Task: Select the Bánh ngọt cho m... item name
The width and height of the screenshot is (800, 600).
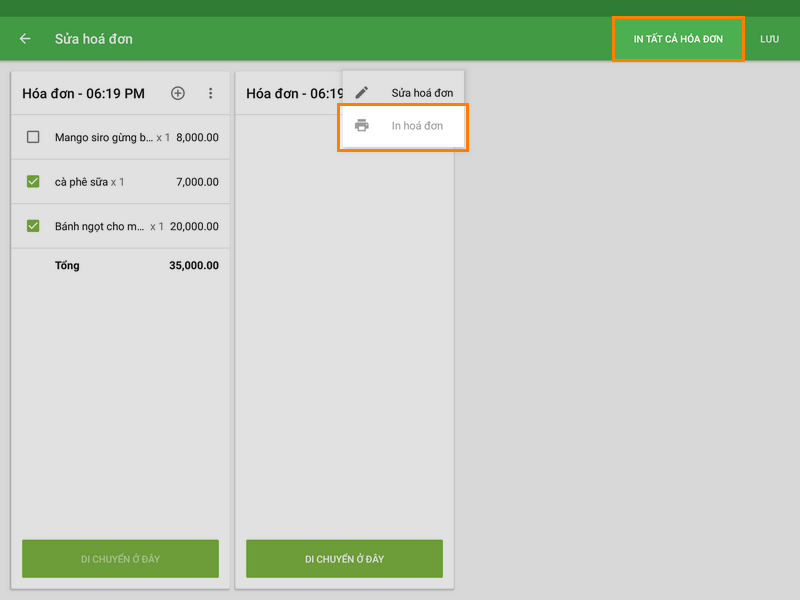Action: pyautogui.click(x=99, y=226)
